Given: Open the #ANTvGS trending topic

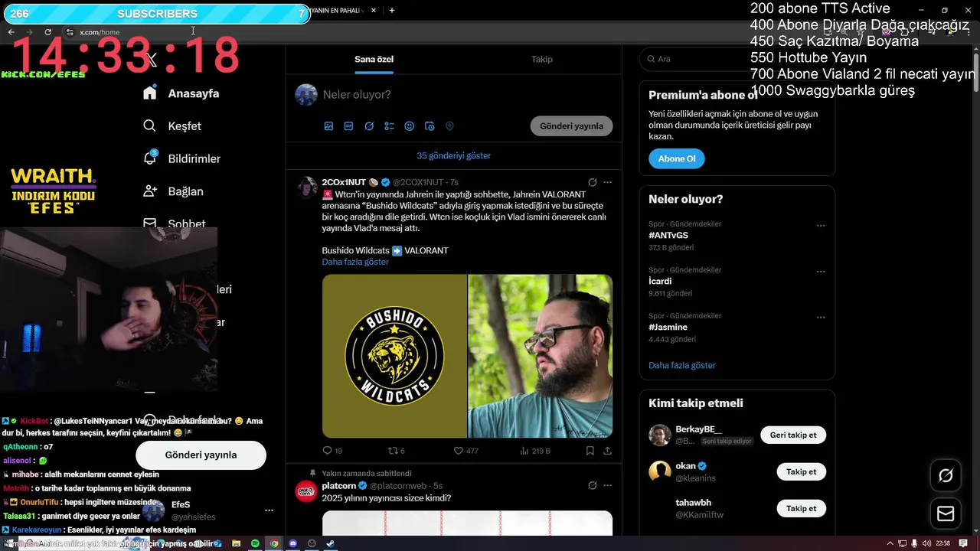Looking at the screenshot, I should [668, 235].
